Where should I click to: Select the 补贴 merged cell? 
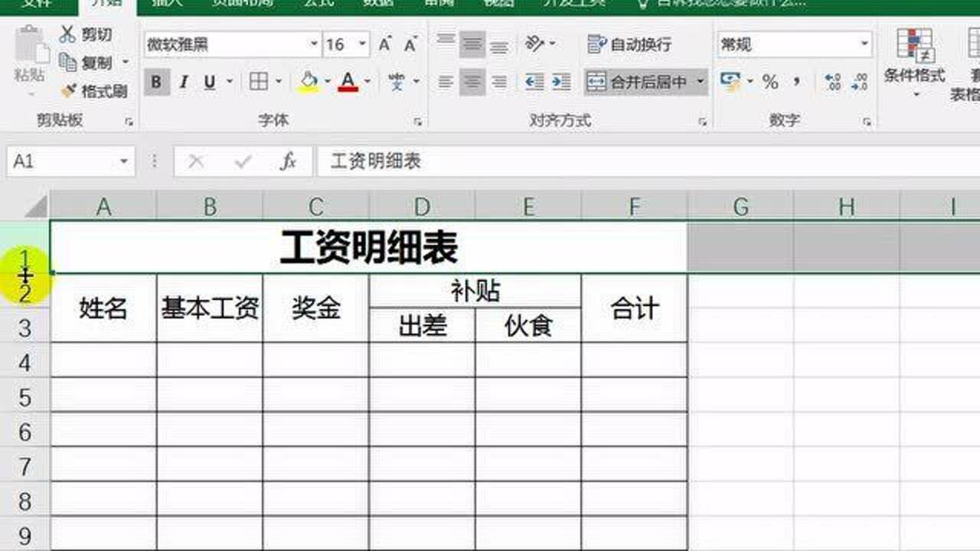click(475, 292)
